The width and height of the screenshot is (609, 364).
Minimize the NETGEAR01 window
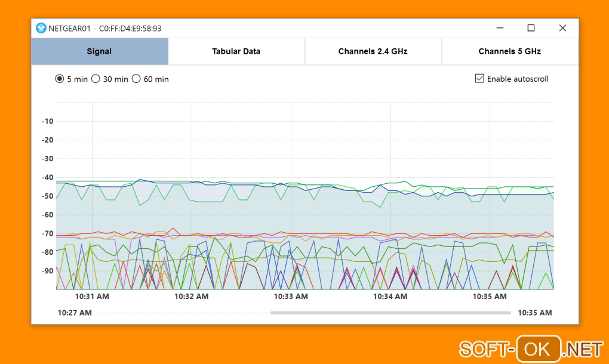(x=500, y=28)
